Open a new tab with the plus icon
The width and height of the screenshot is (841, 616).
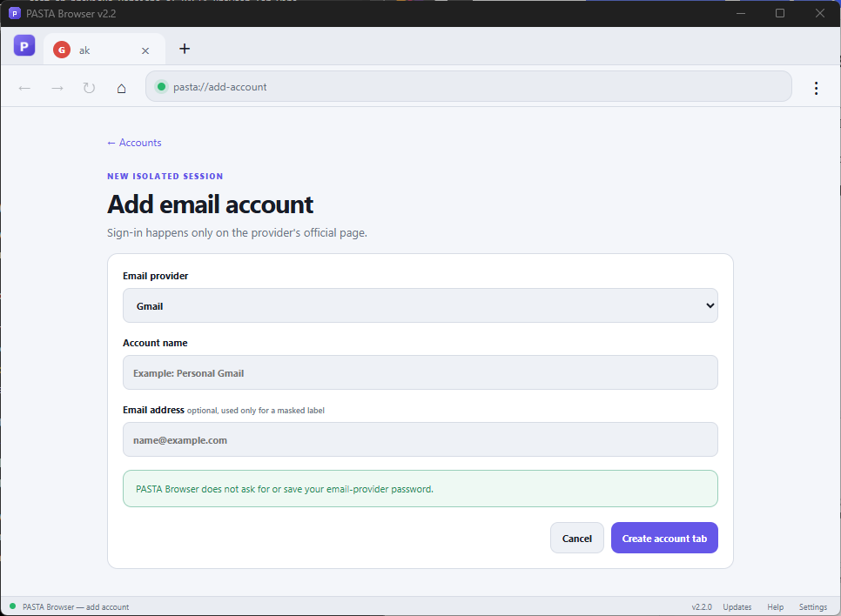[x=185, y=49]
